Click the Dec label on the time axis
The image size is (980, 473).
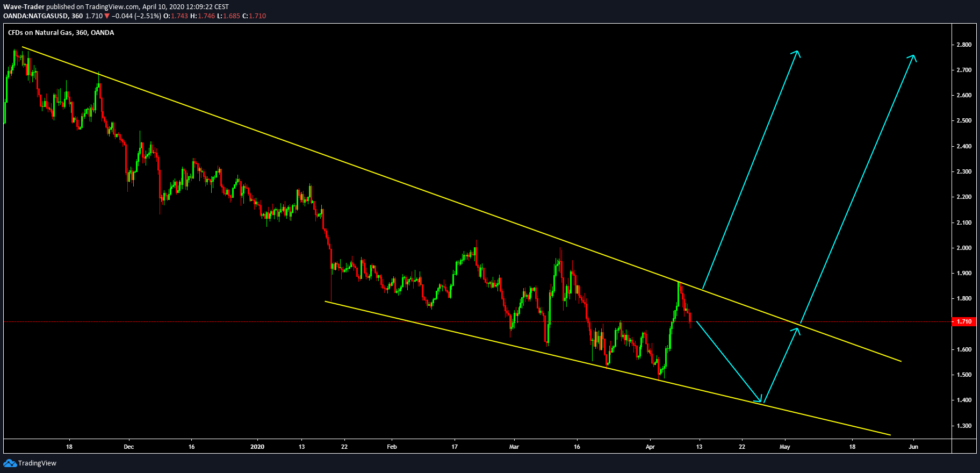click(128, 447)
